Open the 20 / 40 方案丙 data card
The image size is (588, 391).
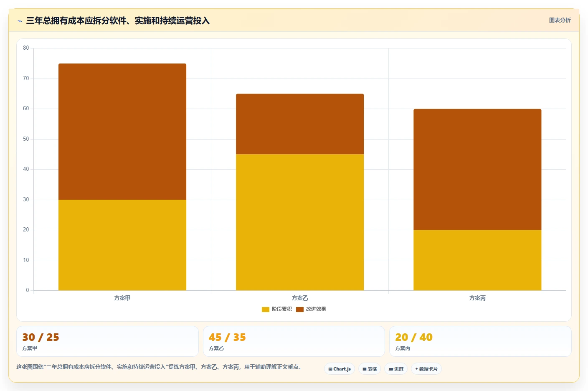point(480,341)
